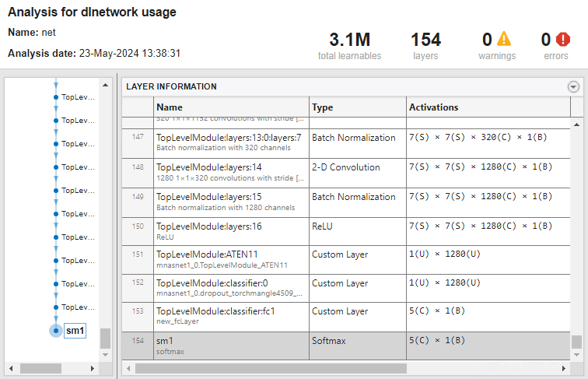This screenshot has width=588, height=379.
Task: Click the yellow warnings triangle icon
Action: click(x=504, y=39)
